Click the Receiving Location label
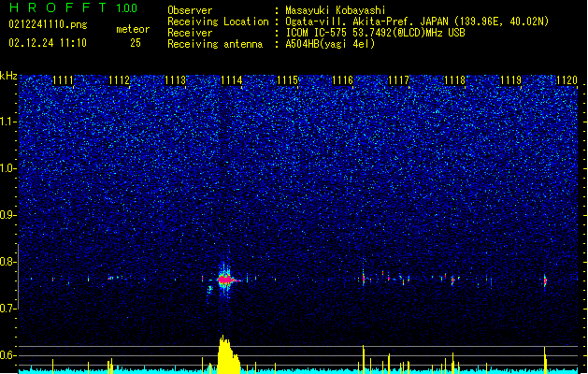This screenshot has width=588, height=374. coord(218,22)
